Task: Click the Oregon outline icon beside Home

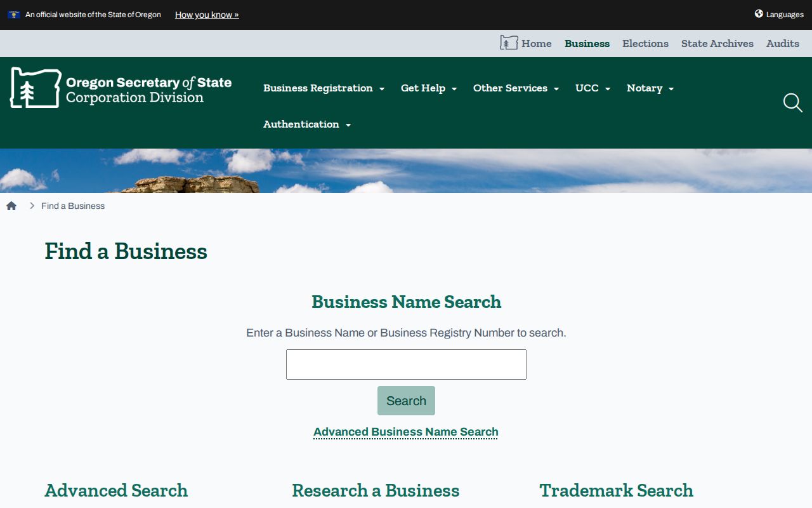Action: [509, 43]
